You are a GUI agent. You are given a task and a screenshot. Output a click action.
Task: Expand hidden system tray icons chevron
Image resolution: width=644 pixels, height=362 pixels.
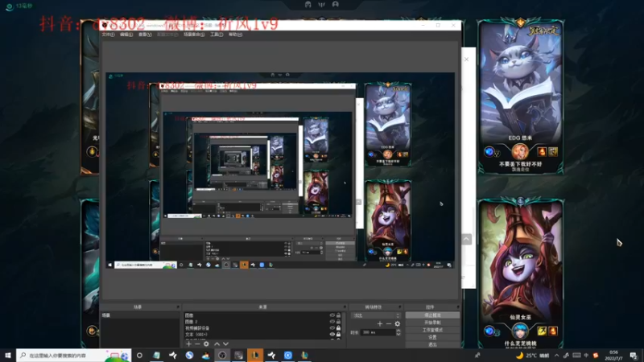(x=556, y=356)
